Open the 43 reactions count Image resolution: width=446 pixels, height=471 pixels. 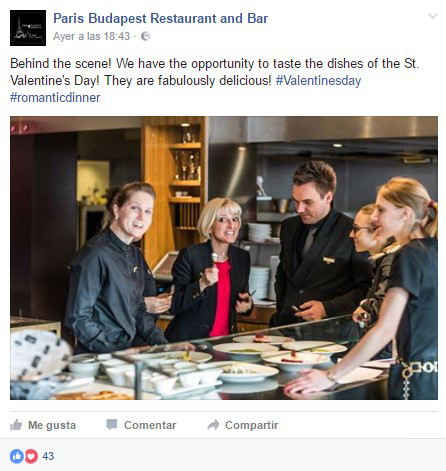pos(48,456)
